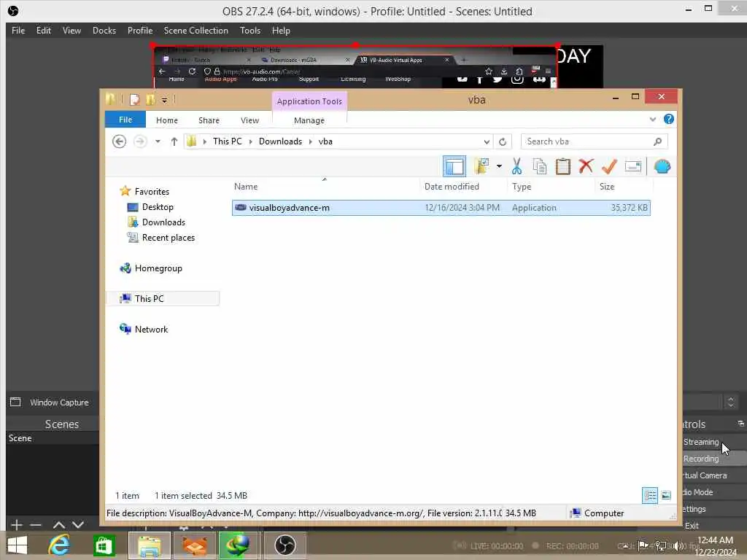Image resolution: width=747 pixels, height=560 pixels.
Task: Click the Windows Start button
Action: click(18, 545)
